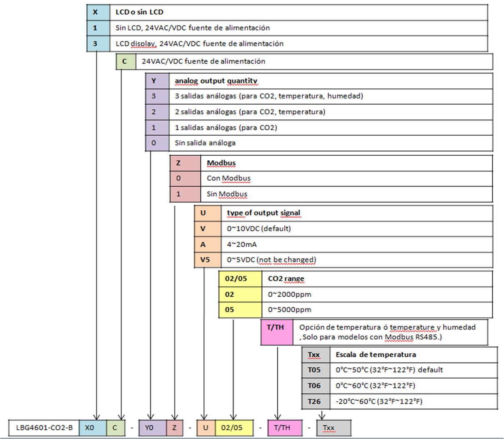Select 'LCD display, 24VAC/VDC fuente de alimentación' row text
Image resolution: width=504 pixels, height=439 pixels.
(x=199, y=44)
